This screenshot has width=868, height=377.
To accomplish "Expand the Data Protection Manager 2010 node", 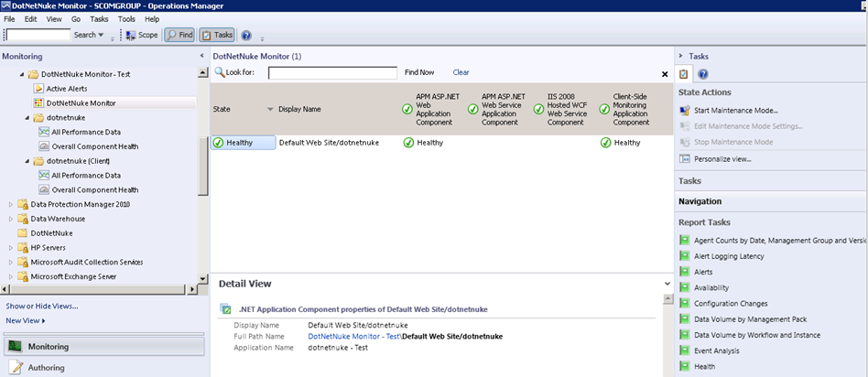I will tap(10, 204).
